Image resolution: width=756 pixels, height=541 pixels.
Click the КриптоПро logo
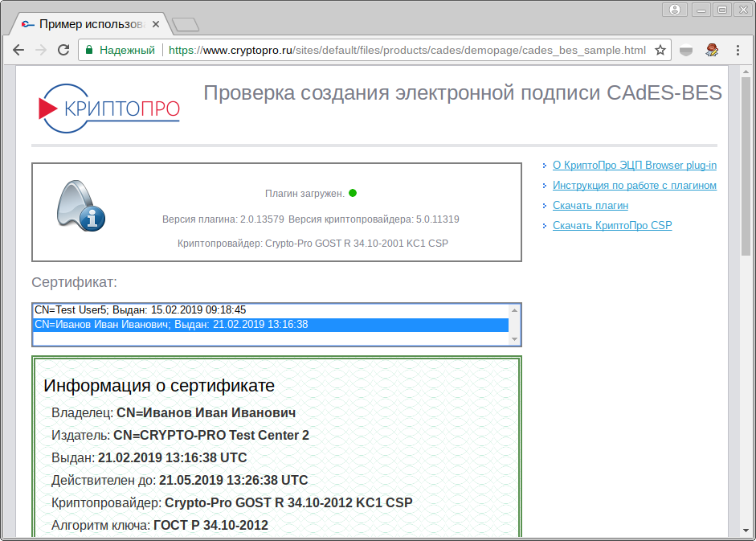click(x=109, y=109)
